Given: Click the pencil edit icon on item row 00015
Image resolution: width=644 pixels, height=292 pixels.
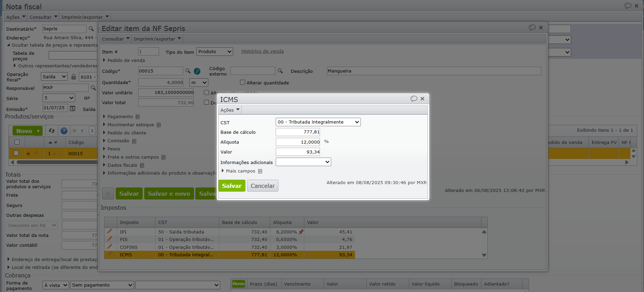Looking at the screenshot, I should tap(35, 153).
